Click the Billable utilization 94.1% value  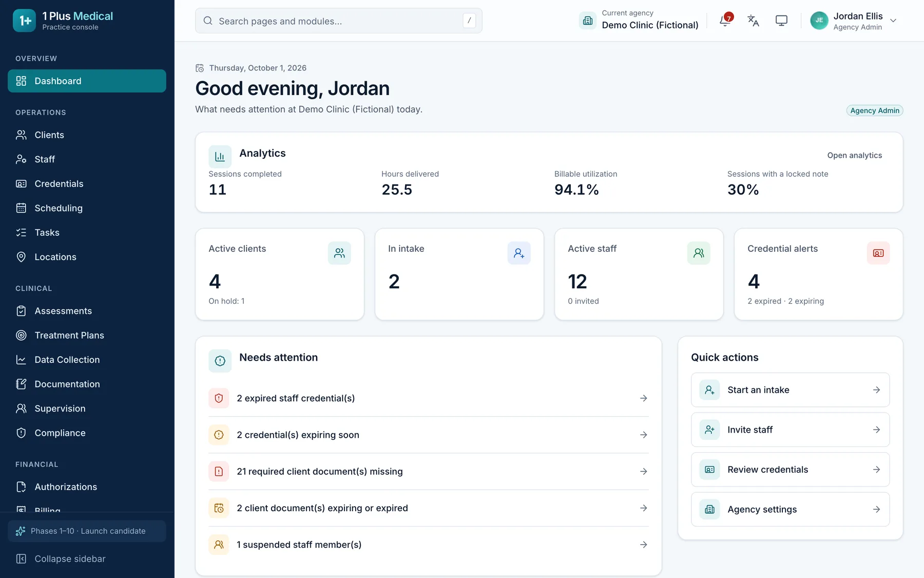[x=576, y=190]
